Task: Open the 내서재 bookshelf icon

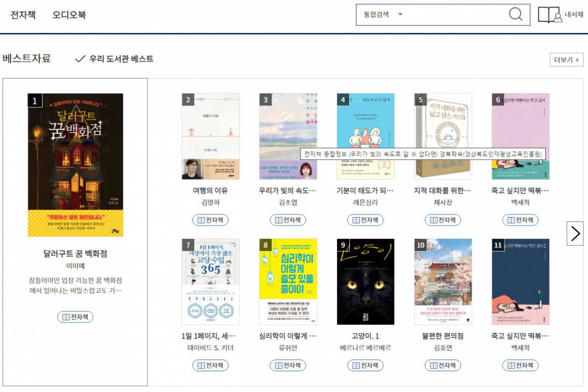Action: (x=550, y=15)
